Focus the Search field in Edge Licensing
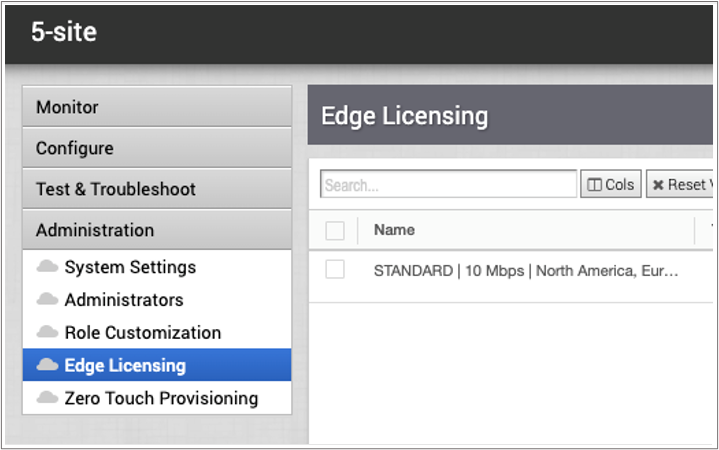Screen dimensions: 719x450 click(448, 185)
